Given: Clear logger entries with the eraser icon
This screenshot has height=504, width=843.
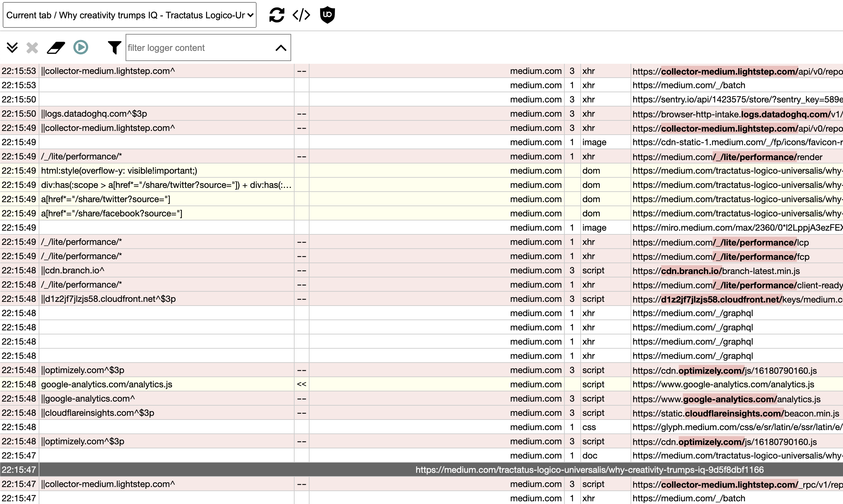Looking at the screenshot, I should (55, 47).
